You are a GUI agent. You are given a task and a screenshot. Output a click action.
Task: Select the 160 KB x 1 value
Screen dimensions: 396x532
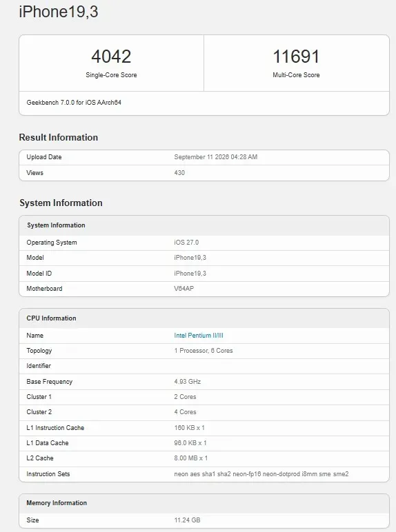[190, 428]
